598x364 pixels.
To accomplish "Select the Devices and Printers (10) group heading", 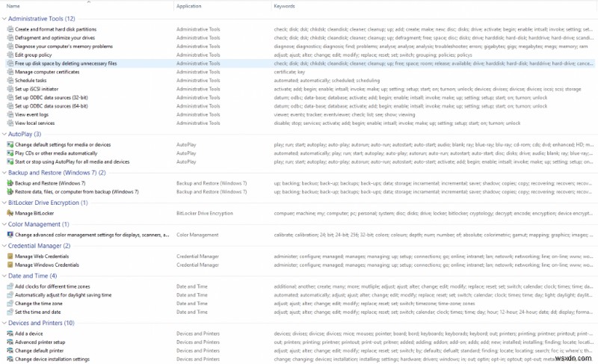I will (41, 323).
